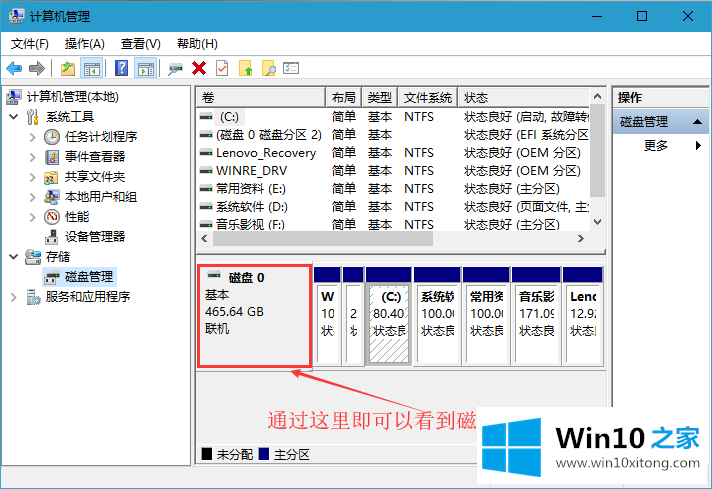712x489 pixels.
Task: Select the 系统软件 (D:) volume row
Action: [393, 207]
